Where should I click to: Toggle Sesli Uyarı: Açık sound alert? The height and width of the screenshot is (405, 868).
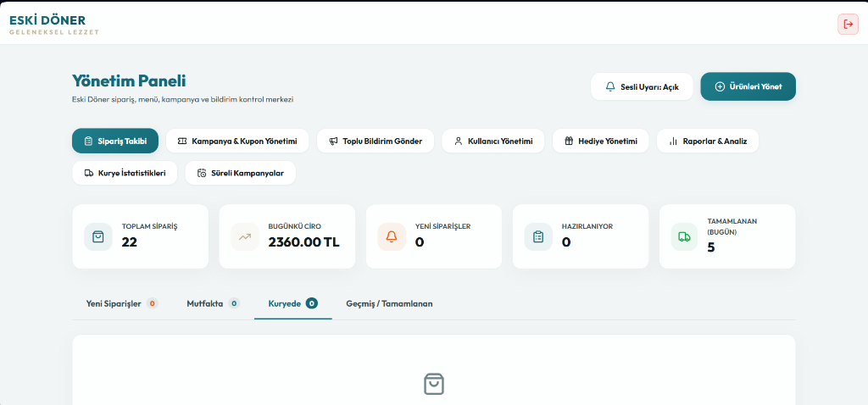tap(642, 87)
